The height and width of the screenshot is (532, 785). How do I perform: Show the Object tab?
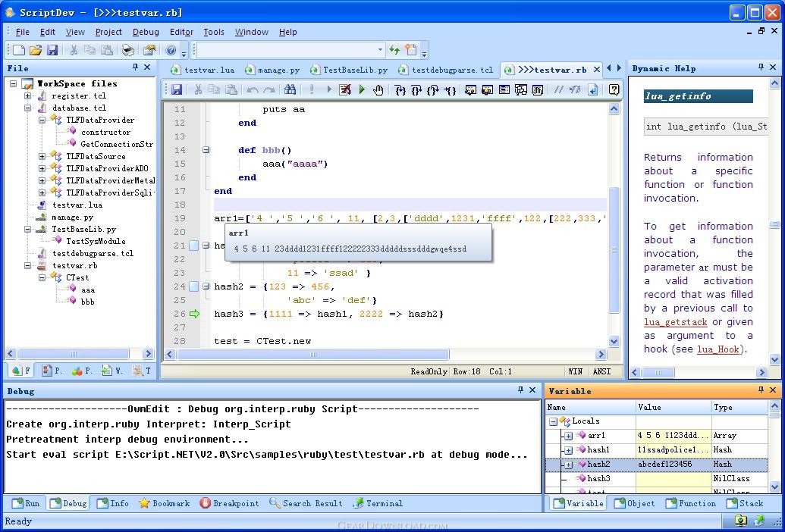(x=634, y=503)
